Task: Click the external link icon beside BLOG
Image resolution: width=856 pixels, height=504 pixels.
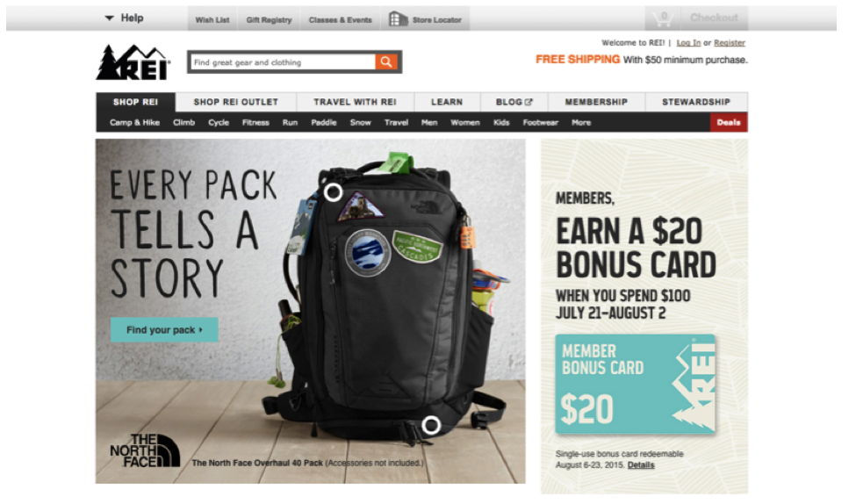Action: (529, 102)
